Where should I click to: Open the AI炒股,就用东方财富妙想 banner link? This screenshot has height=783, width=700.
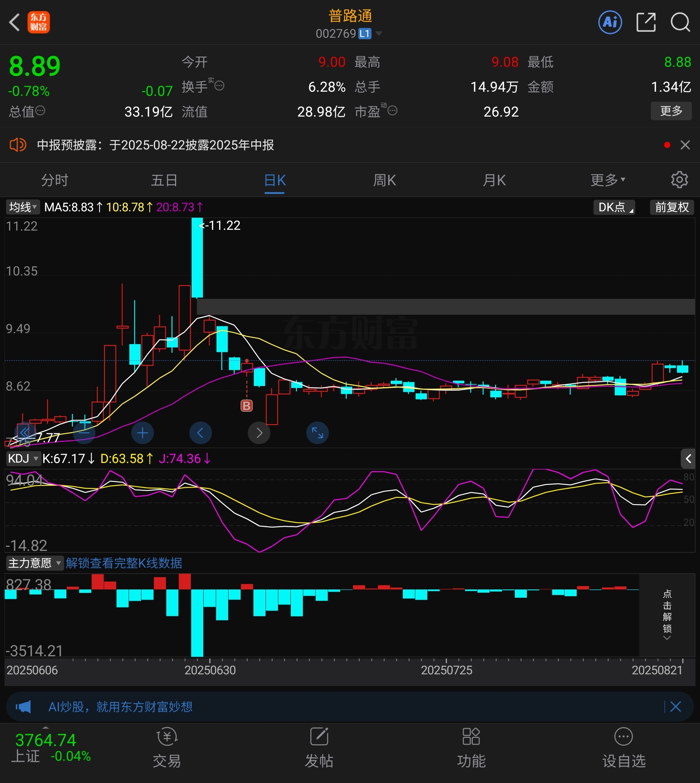point(120,707)
